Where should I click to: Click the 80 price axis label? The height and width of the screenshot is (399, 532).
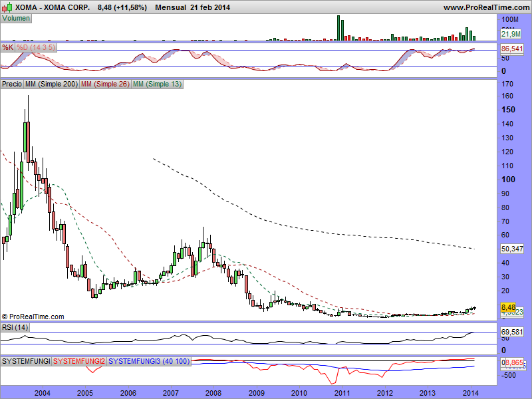pos(505,207)
